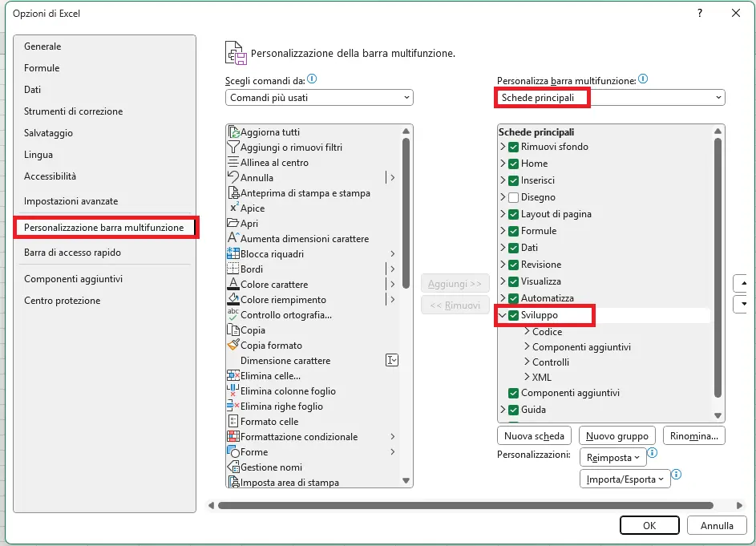Image resolution: width=756 pixels, height=546 pixels.
Task: Expand the Codice group
Action: point(527,331)
